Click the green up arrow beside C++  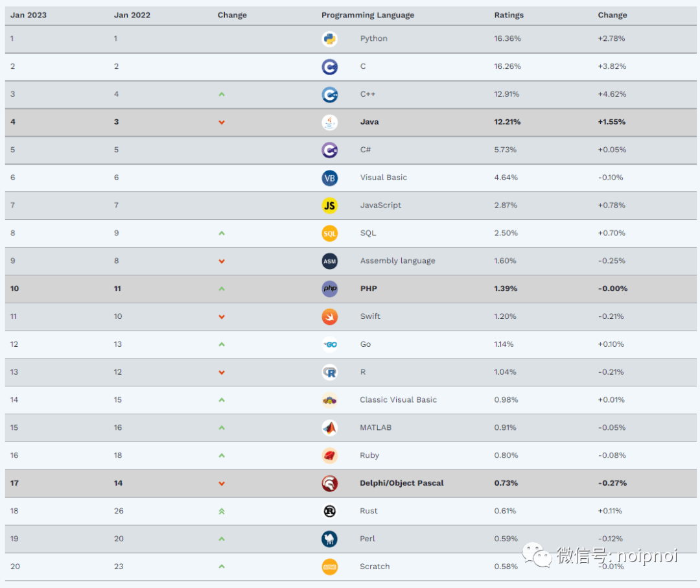222,95
